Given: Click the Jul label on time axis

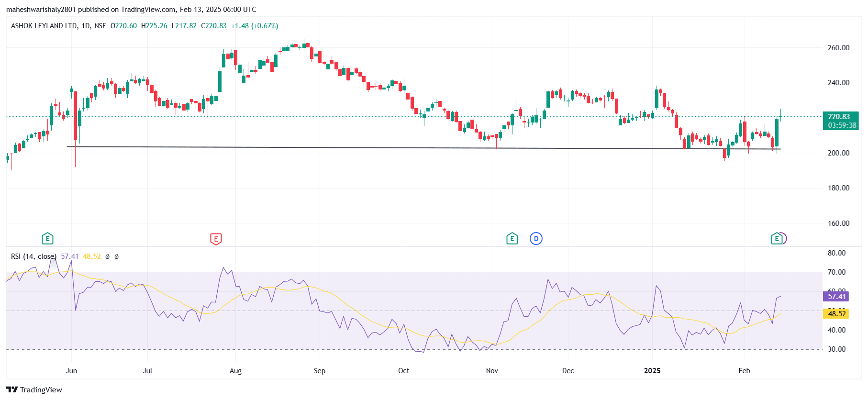Looking at the screenshot, I should click(x=147, y=371).
